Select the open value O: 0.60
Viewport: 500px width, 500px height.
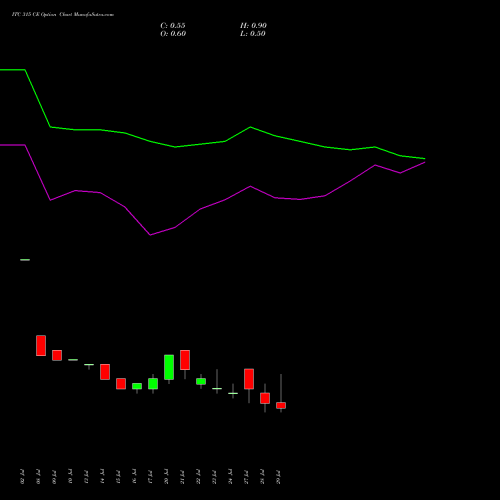pos(173,34)
